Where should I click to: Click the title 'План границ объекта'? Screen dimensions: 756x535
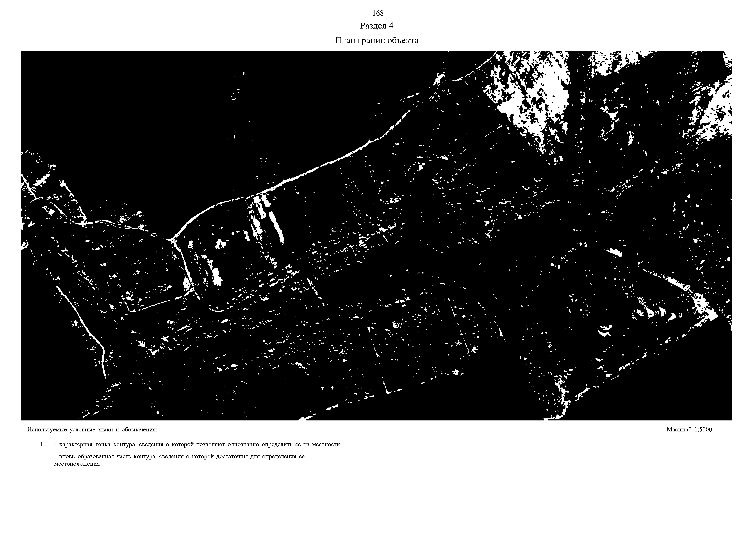pos(376,41)
